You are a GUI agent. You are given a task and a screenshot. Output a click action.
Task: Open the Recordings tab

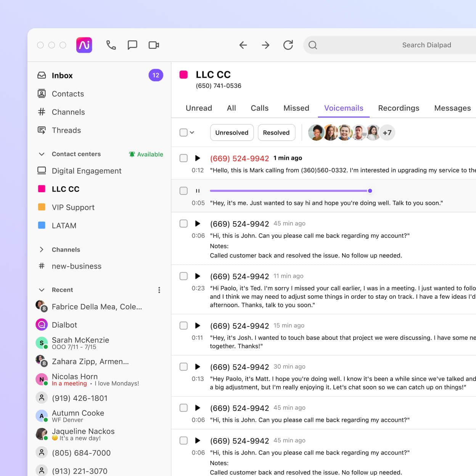pyautogui.click(x=399, y=108)
